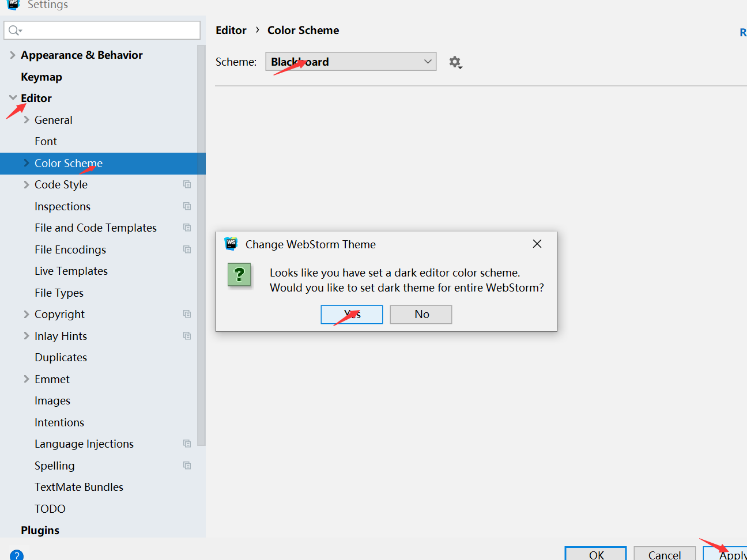The width and height of the screenshot is (747, 560).
Task: Select Duplicates in the tree
Action: [61, 357]
